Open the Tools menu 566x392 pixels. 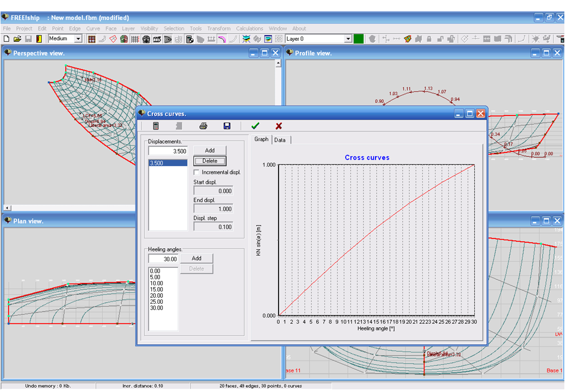click(x=195, y=28)
